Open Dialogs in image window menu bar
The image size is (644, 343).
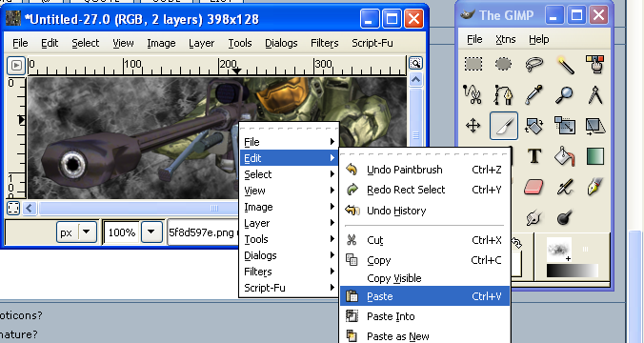pos(281,43)
